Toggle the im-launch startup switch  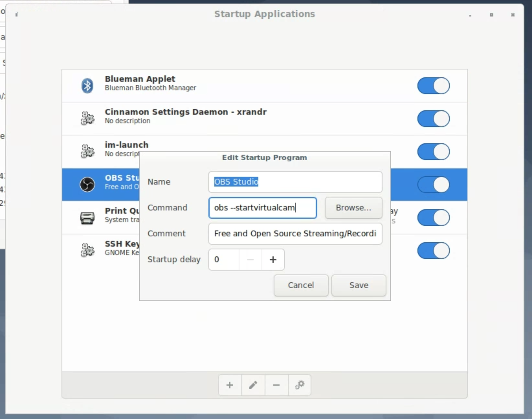[x=433, y=152]
